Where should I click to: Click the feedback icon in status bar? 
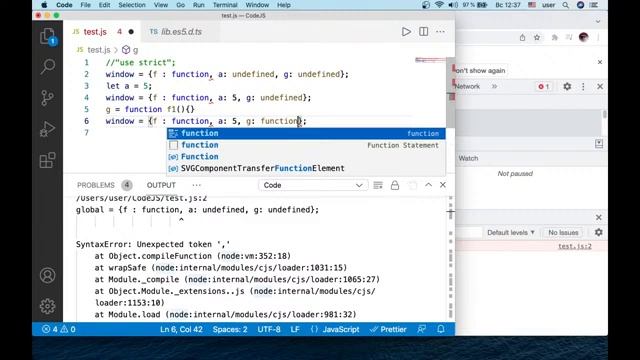coord(422,329)
